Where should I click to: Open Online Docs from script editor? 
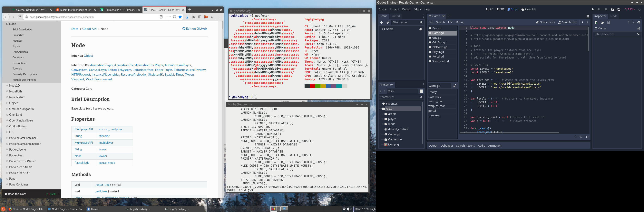click(x=545, y=22)
